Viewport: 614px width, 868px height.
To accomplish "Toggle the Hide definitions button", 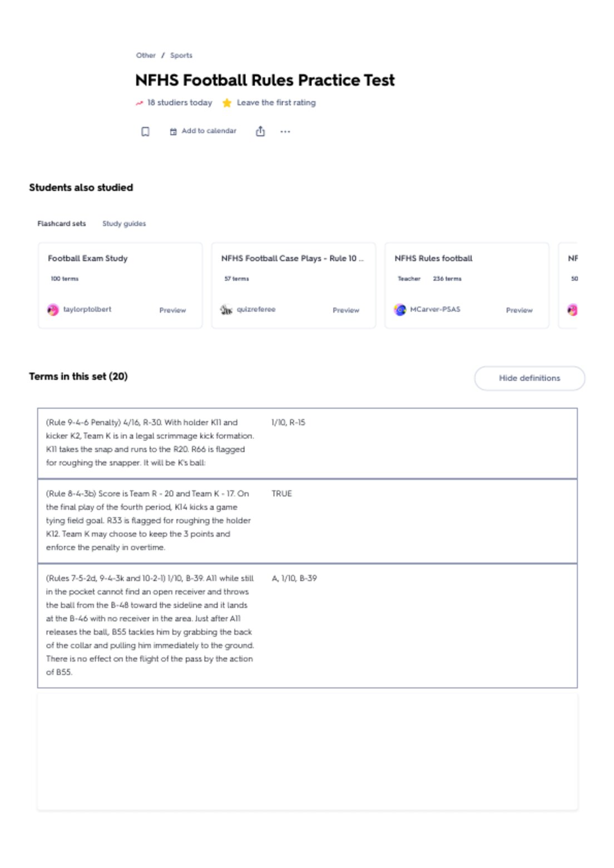I will (x=529, y=378).
